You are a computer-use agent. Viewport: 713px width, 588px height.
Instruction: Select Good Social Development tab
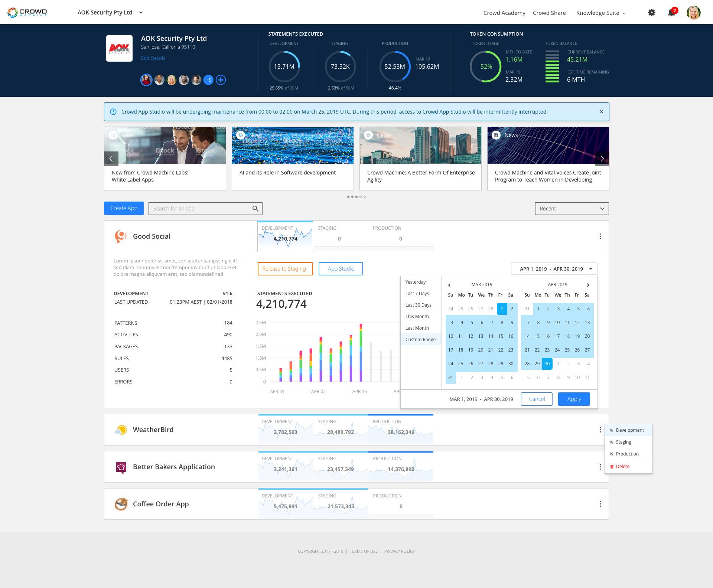coord(285,236)
